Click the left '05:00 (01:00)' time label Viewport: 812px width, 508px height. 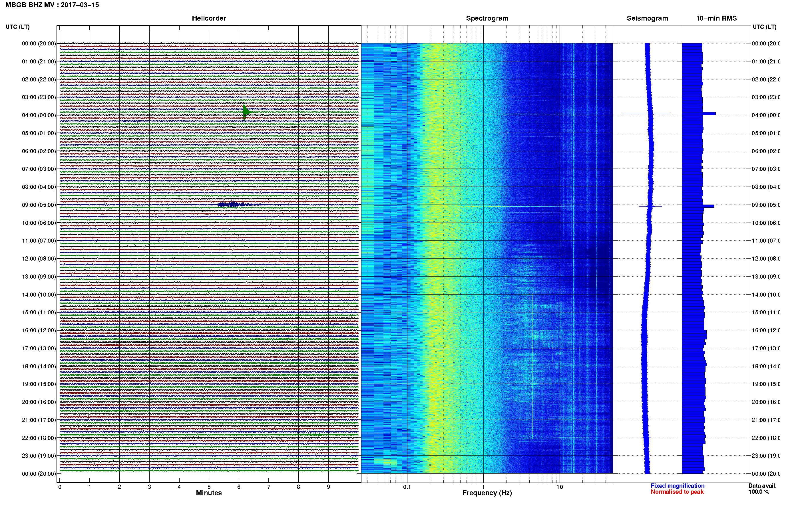point(39,133)
